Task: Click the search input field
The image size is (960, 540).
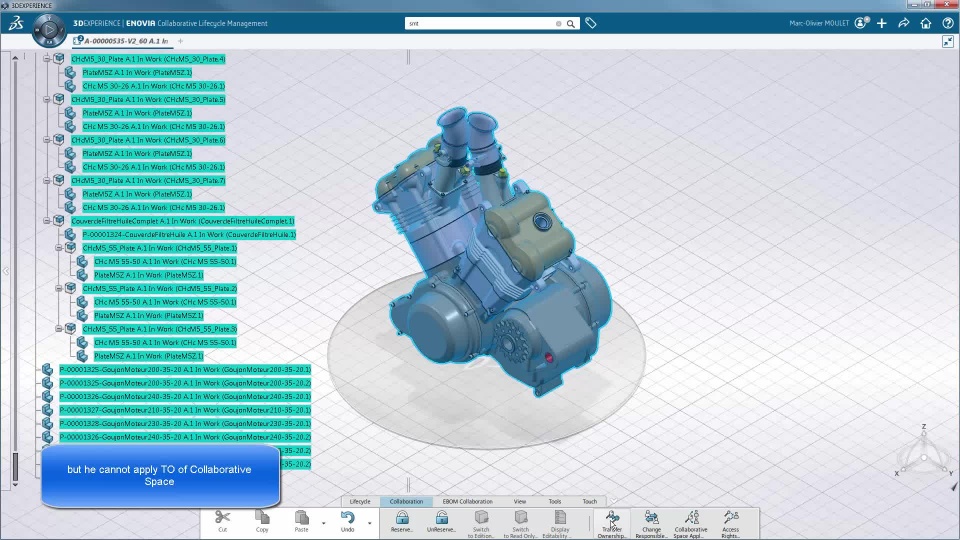Action: tap(481, 23)
